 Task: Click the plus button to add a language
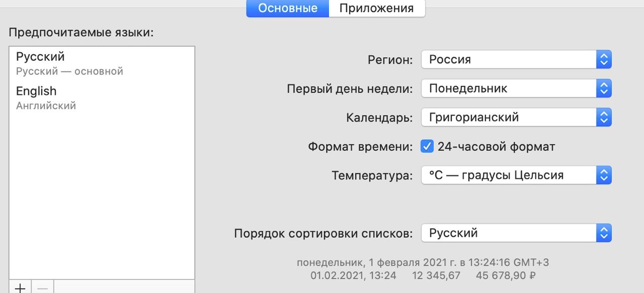click(x=20, y=287)
